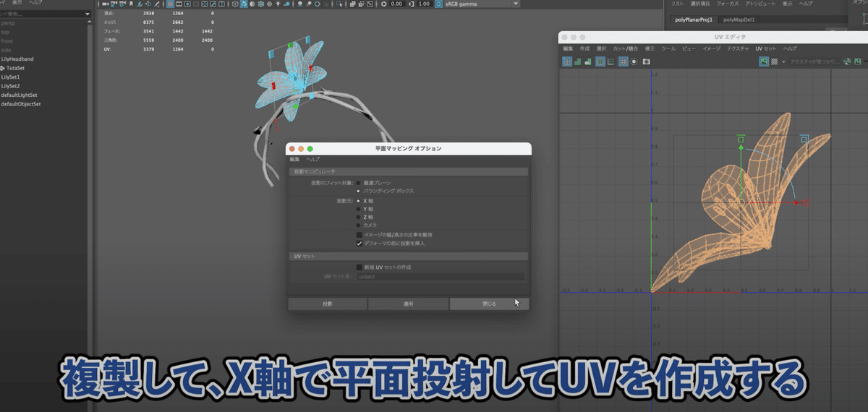This screenshot has width=868, height=412.
Task: Click the UV セット名 uvSet1 field
Action: (x=441, y=276)
